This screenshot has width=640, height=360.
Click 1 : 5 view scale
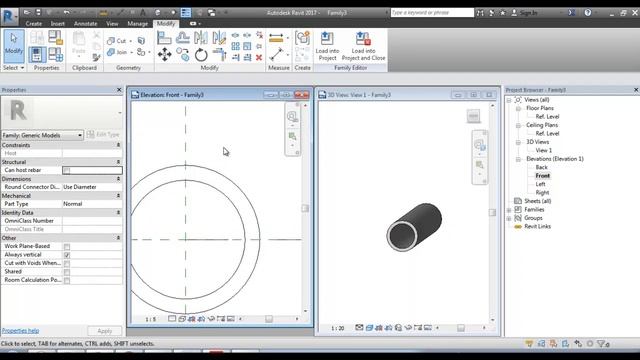pyautogui.click(x=151, y=319)
